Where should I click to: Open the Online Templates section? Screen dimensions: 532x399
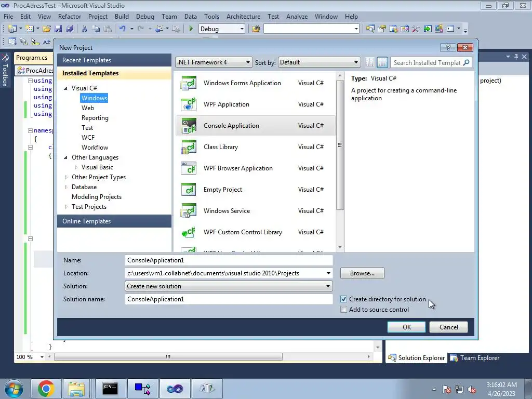[114, 221]
